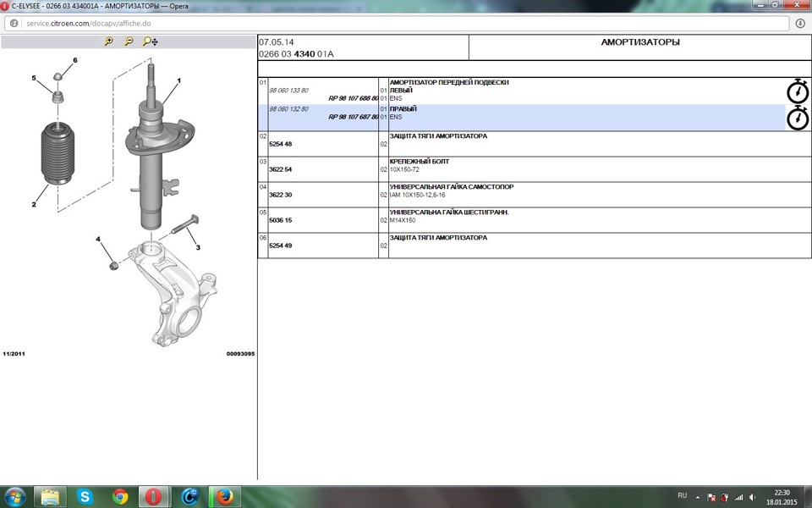The height and width of the screenshot is (508, 812).
Task: Open File Explorer from taskbar
Action: pyautogui.click(x=50, y=497)
